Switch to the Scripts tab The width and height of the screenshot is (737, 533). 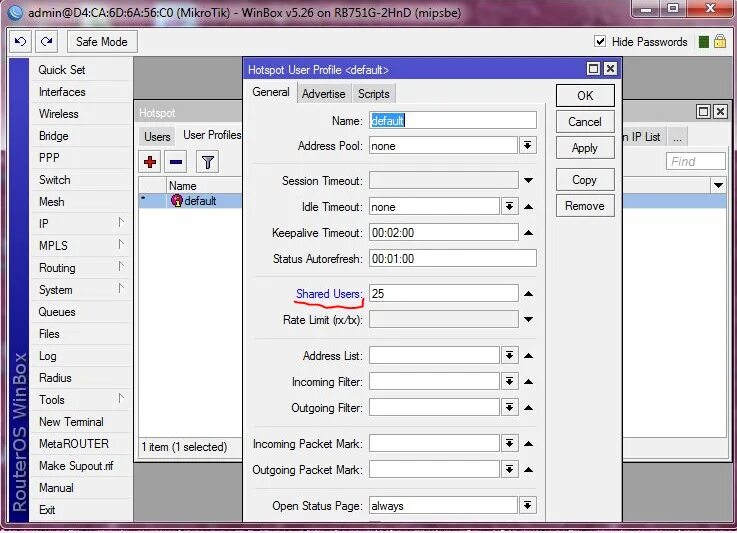coord(374,94)
